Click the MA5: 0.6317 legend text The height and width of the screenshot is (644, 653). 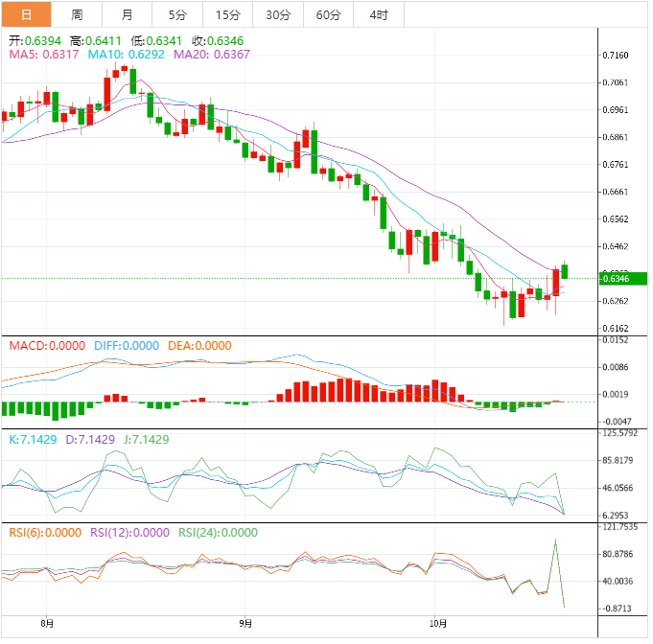click(x=44, y=55)
